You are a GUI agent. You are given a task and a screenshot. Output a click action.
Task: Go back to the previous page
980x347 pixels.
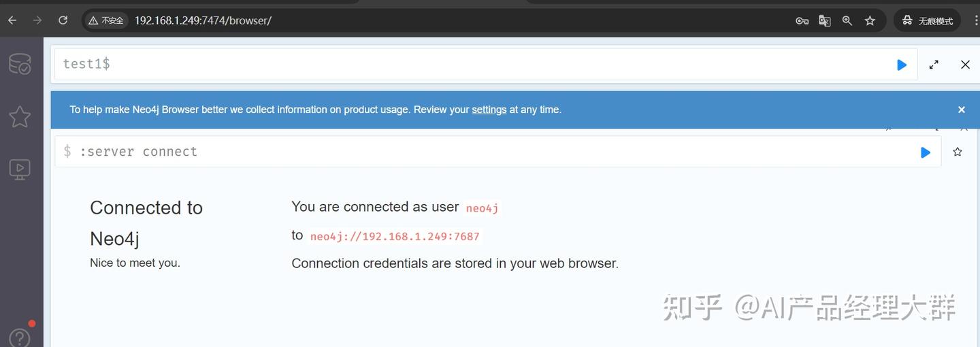(x=12, y=20)
